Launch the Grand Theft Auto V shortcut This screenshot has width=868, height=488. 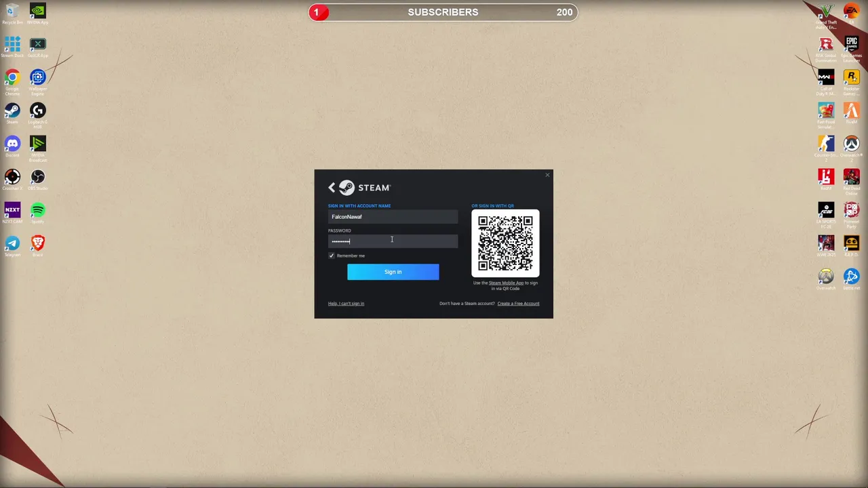click(826, 15)
